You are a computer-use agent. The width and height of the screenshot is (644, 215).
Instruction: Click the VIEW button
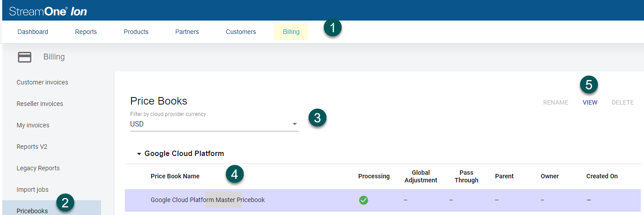(590, 102)
